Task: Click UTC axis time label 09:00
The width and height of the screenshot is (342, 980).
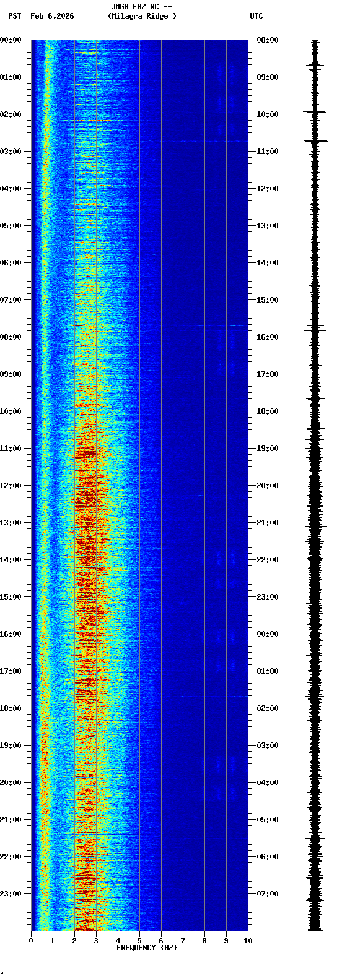Action: pos(268,77)
